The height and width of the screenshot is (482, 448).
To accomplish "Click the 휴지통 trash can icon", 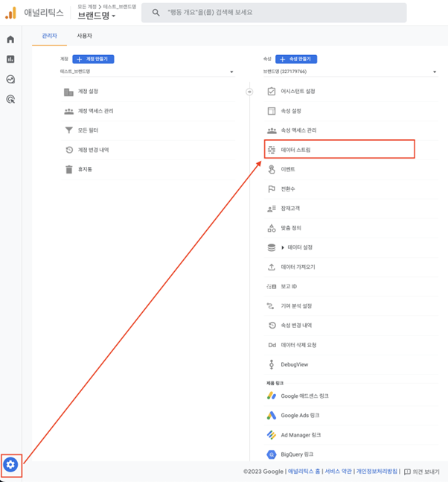I will click(x=69, y=169).
